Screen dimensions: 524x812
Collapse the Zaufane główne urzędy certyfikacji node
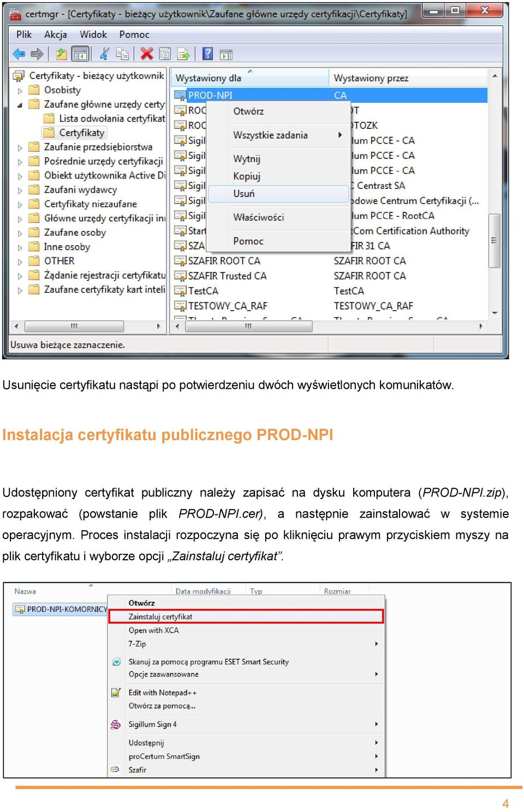coord(20,105)
